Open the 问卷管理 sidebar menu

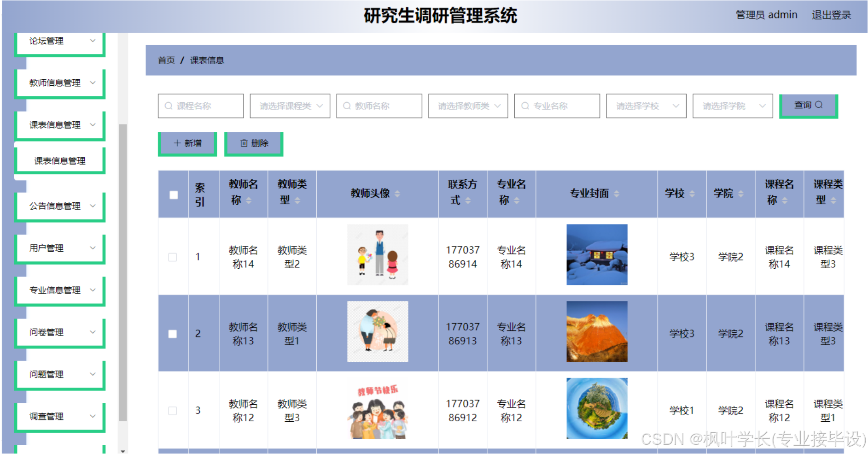(60, 333)
